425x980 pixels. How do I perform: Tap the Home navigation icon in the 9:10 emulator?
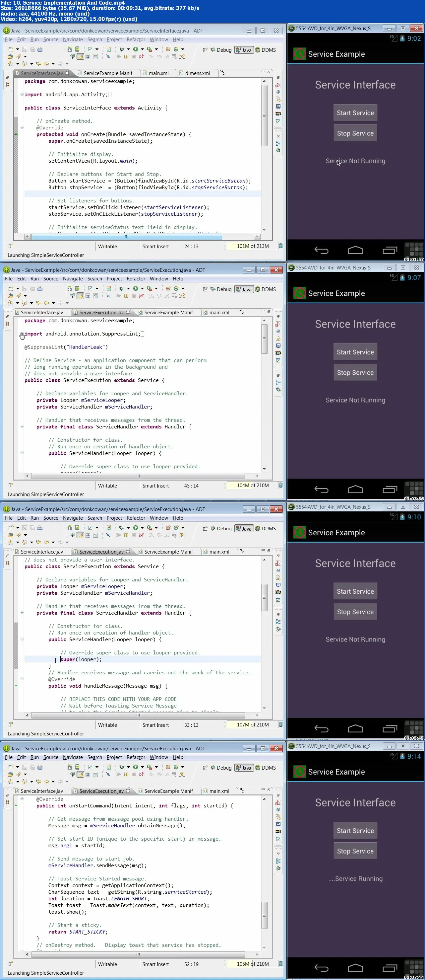pyautogui.click(x=355, y=728)
